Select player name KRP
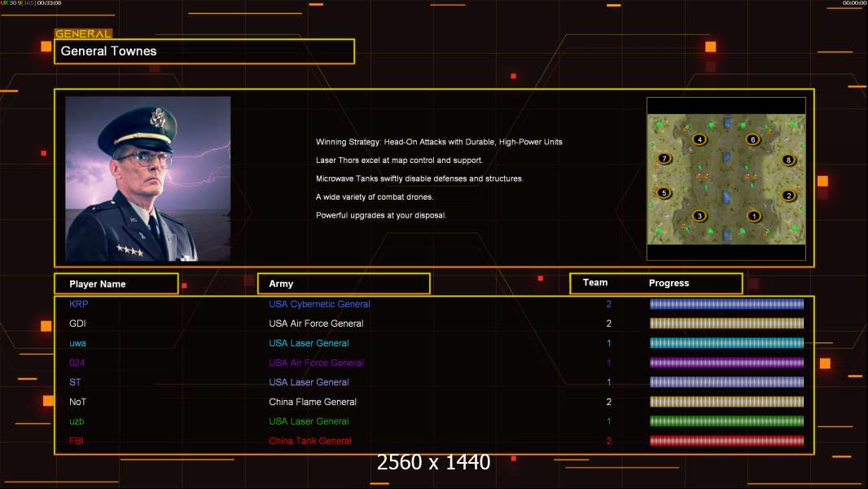The image size is (868, 489). (79, 304)
